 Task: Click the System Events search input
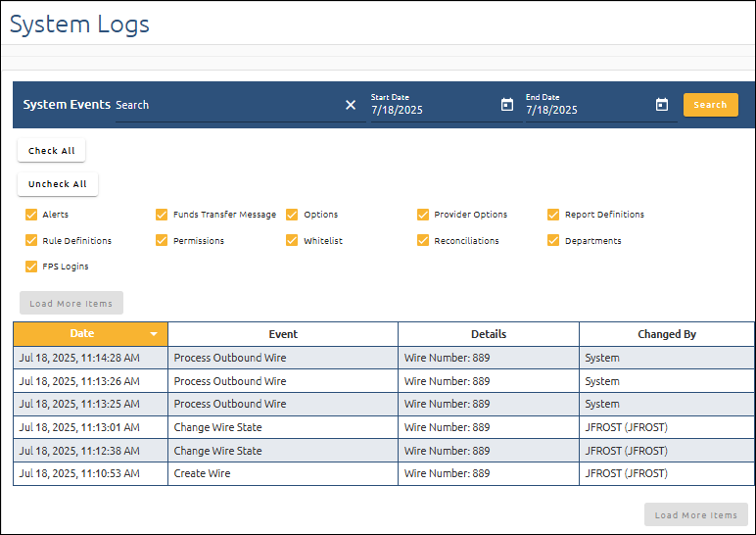225,105
